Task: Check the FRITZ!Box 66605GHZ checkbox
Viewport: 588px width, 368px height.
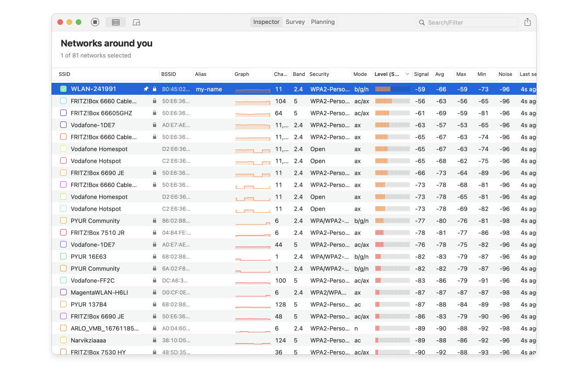Action: (x=63, y=113)
